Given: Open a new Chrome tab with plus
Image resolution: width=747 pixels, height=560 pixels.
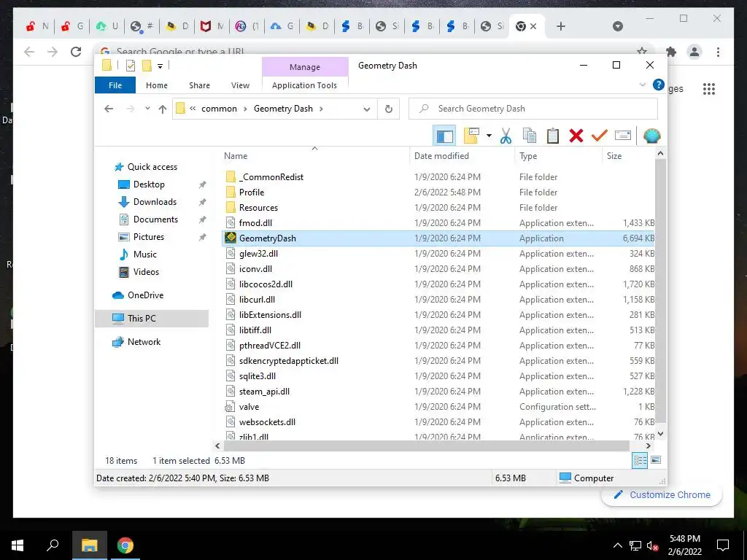Looking at the screenshot, I should (561, 26).
